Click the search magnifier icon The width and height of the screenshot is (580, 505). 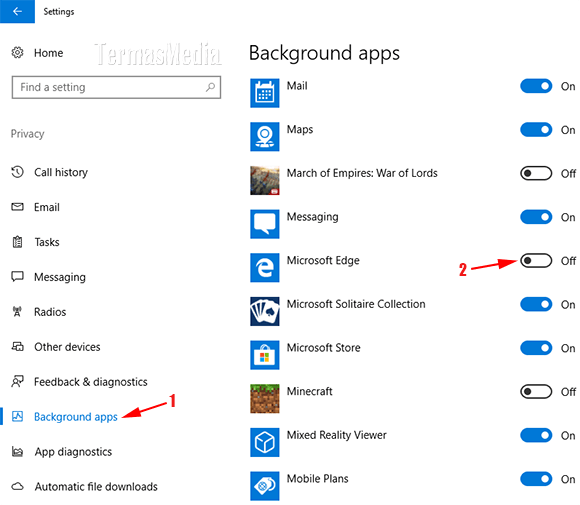[x=210, y=87]
